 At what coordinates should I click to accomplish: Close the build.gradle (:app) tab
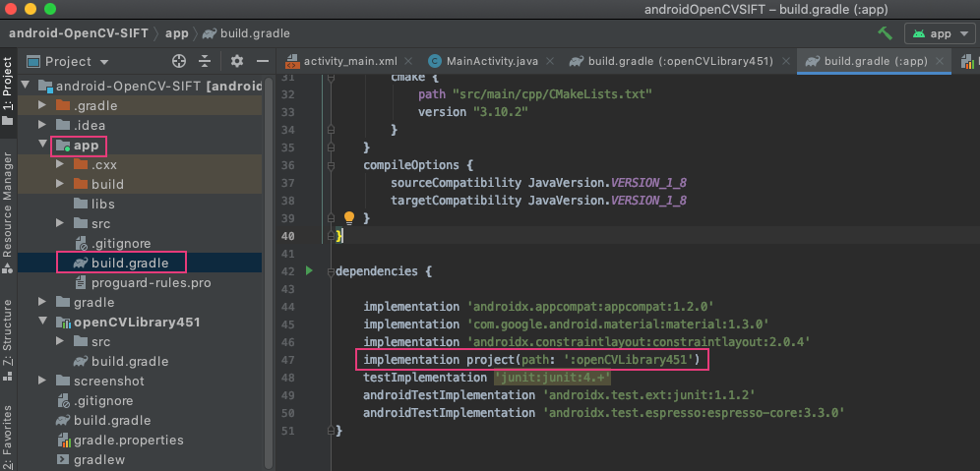tap(939, 61)
